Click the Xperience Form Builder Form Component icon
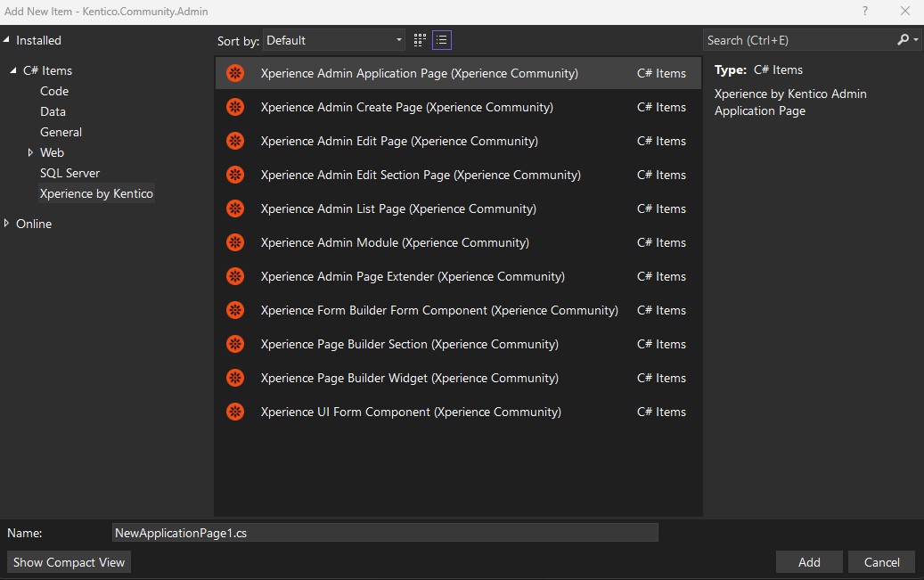Screen dimensions: 924x580 point(235,310)
